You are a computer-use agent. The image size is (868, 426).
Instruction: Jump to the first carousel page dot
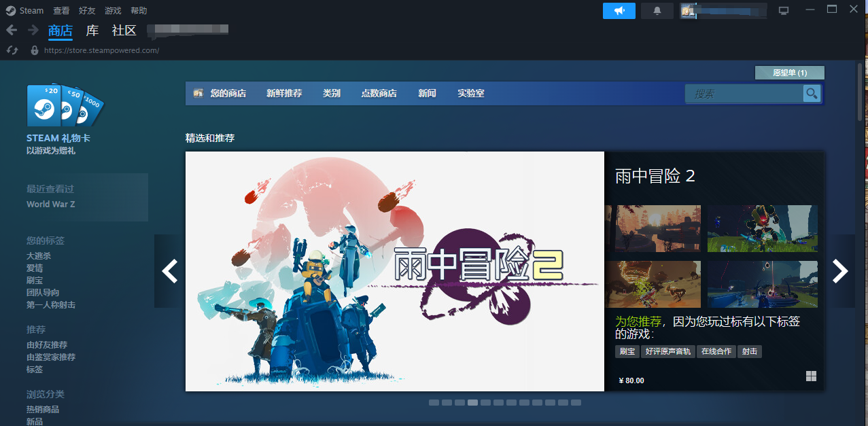(434, 403)
